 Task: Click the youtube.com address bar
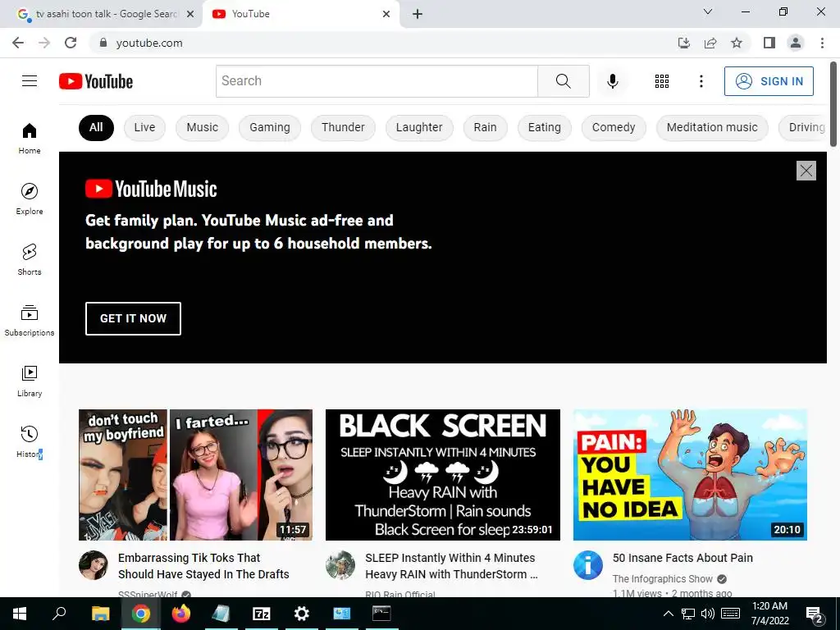(381, 43)
